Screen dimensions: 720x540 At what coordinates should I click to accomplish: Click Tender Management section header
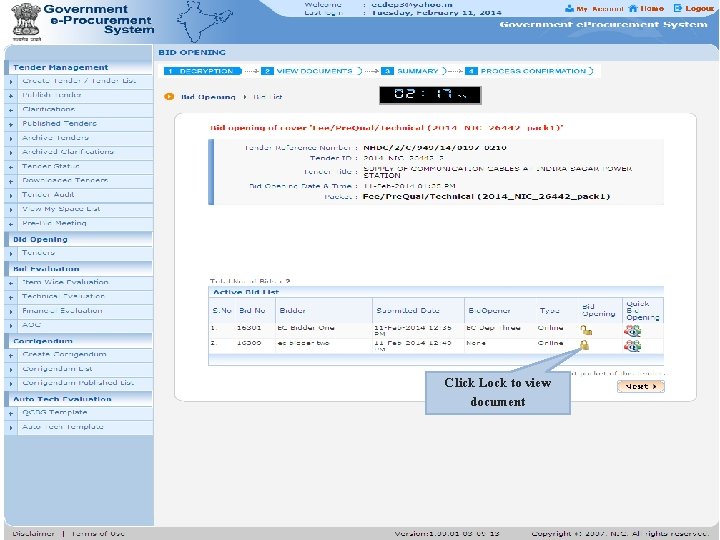pyautogui.click(x=61, y=68)
